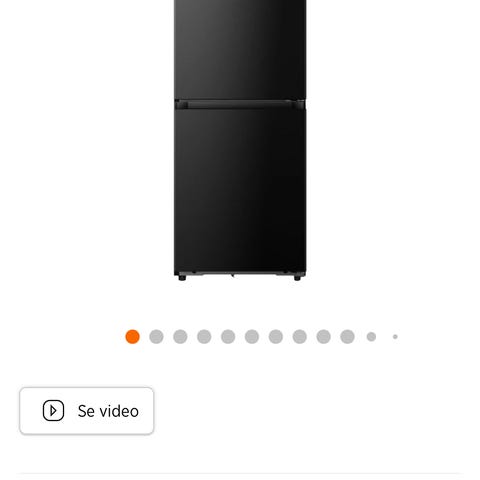The height and width of the screenshot is (480, 480).
Task: Click the fridge's upper door
Action: click(x=240, y=49)
